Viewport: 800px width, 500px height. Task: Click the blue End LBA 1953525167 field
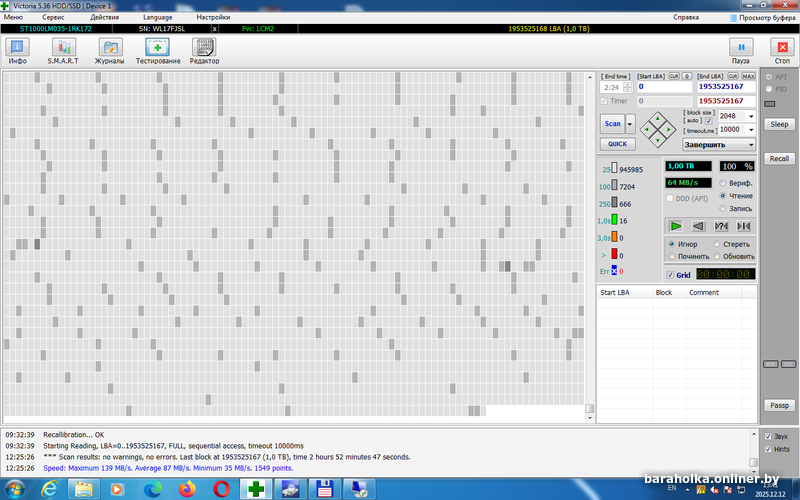(x=726, y=87)
